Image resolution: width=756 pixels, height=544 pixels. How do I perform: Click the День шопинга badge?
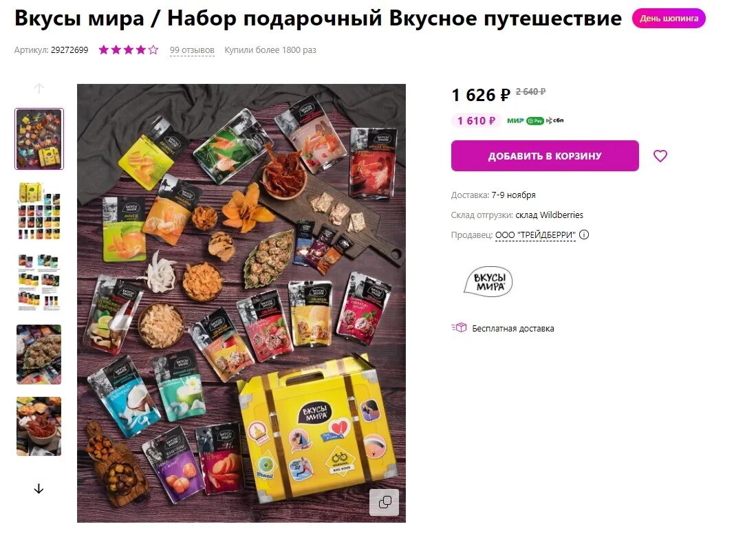coord(669,19)
